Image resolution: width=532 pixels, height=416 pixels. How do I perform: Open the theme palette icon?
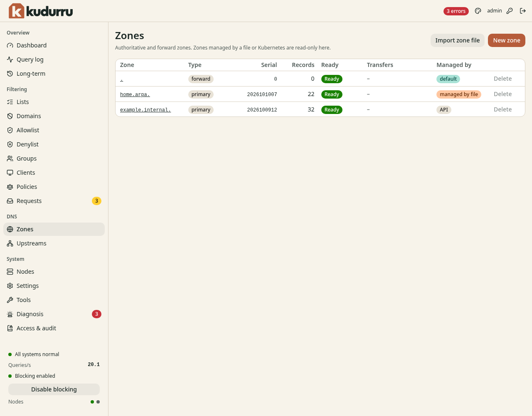[478, 11]
